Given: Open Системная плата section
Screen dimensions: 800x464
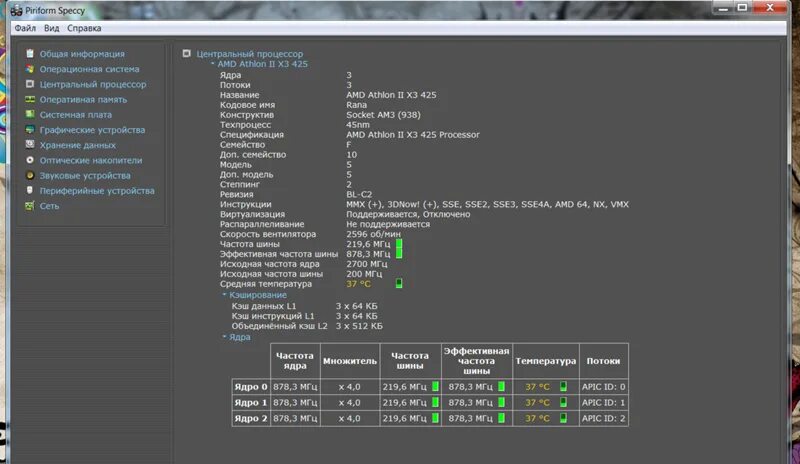Looking at the screenshot, I should (76, 115).
